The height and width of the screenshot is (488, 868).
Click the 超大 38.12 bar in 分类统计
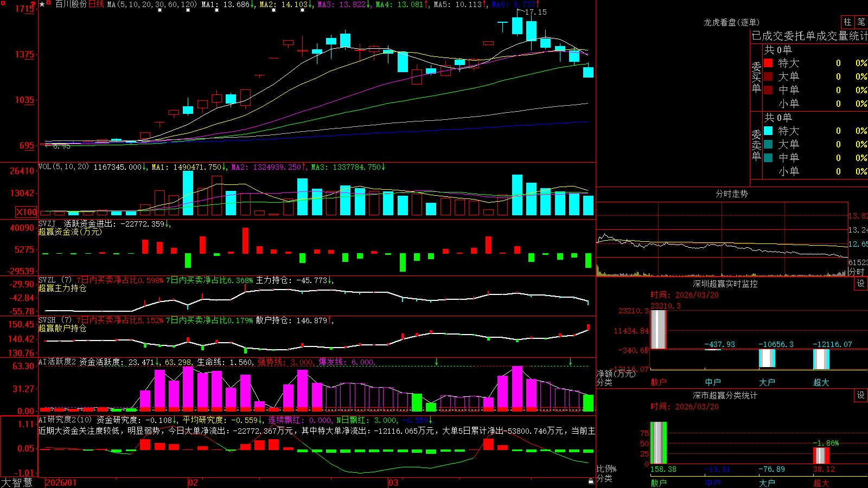[821, 455]
